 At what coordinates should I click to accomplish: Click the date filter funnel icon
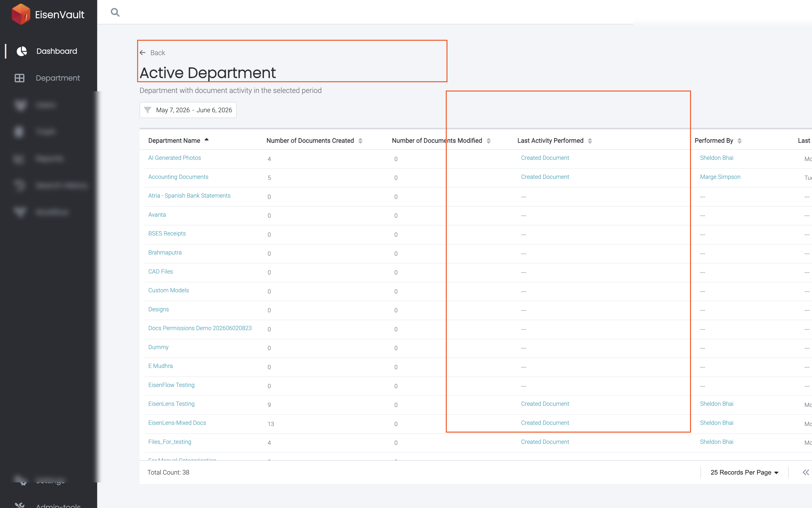(x=147, y=110)
